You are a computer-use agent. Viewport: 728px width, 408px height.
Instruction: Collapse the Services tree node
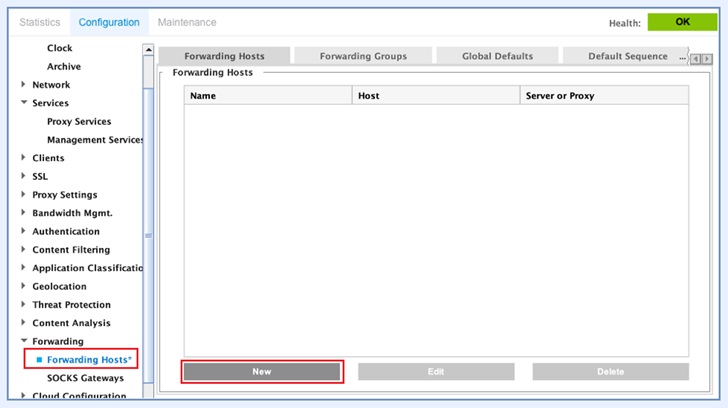[23, 103]
